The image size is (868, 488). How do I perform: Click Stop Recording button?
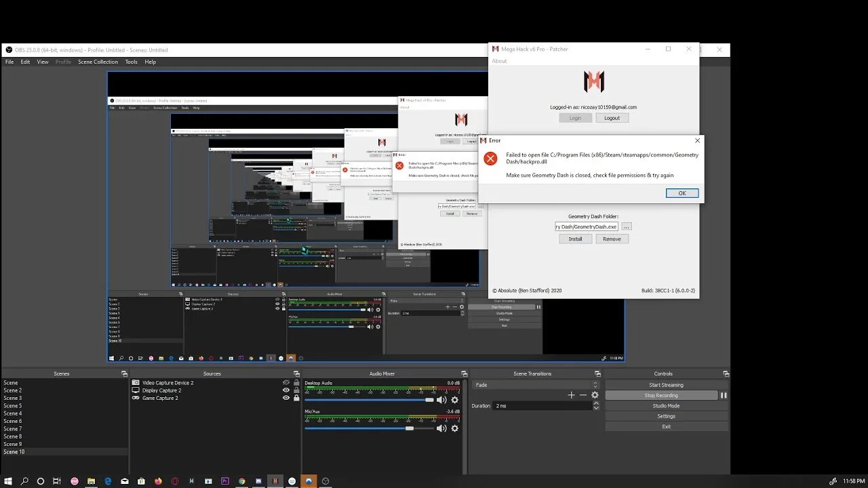coord(661,395)
